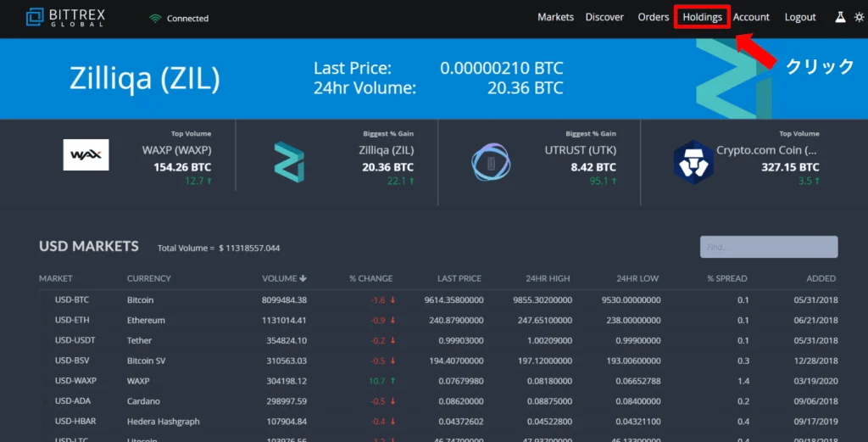This screenshot has width=868, height=442.
Task: Click volume 8099484.38 in Bitcoin row
Action: point(284,299)
